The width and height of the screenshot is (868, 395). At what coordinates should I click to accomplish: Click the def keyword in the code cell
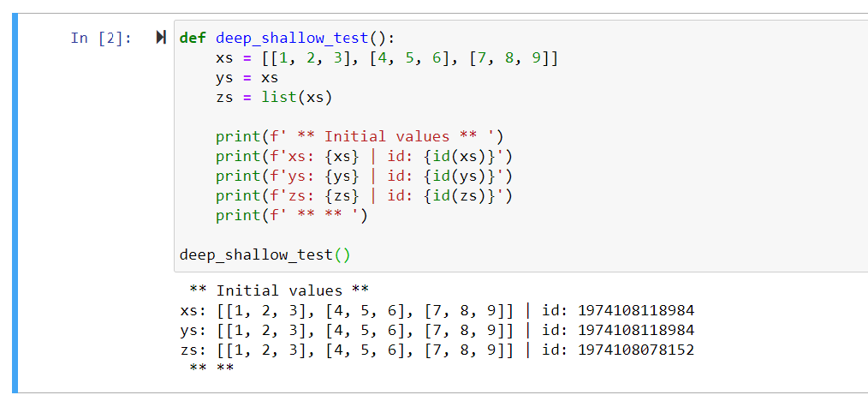tap(193, 38)
